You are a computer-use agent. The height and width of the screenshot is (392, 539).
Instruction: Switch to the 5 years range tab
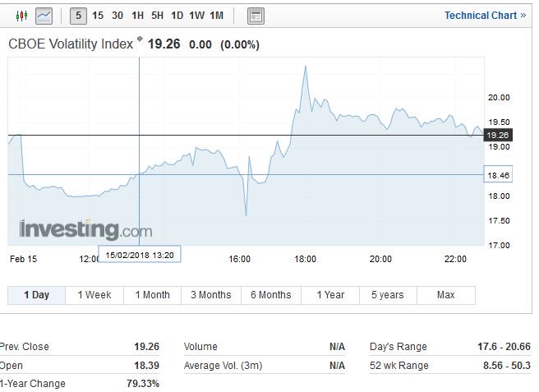(x=388, y=295)
